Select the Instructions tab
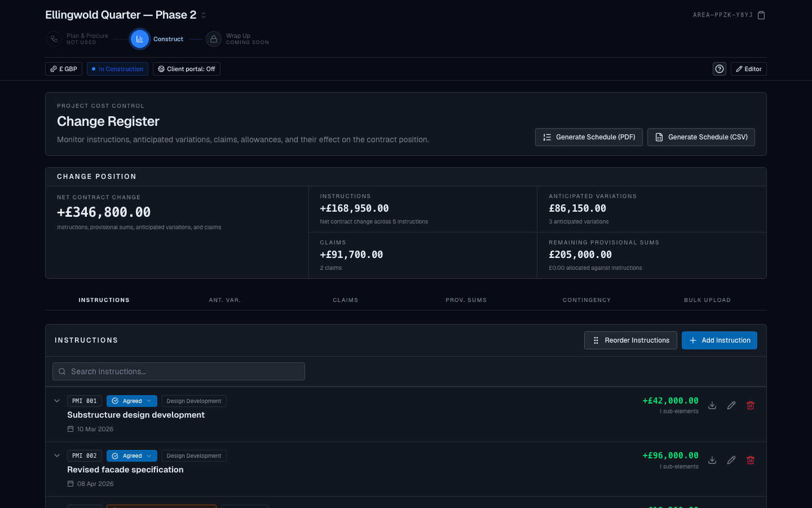 (104, 300)
